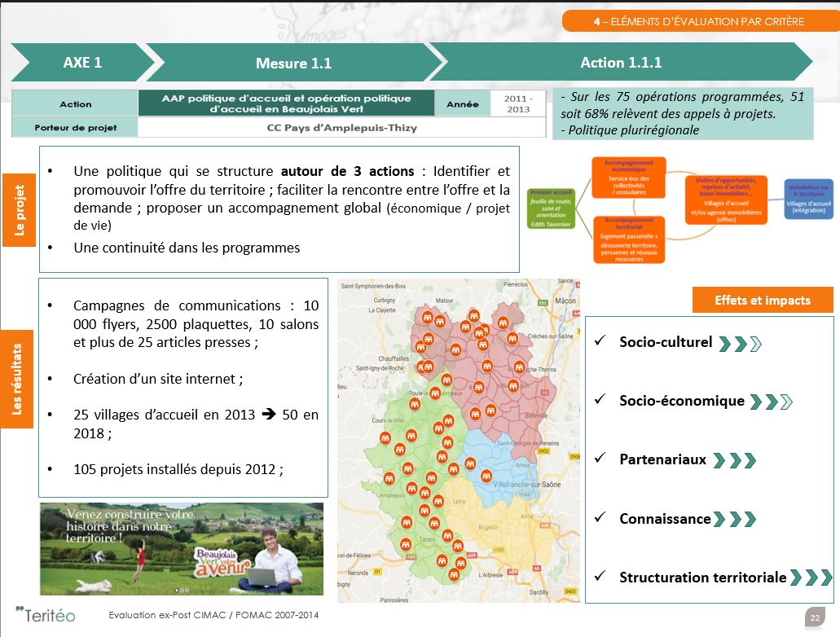840x637 pixels.
Task: Click the Effets et impacts orange label
Action: [762, 300]
